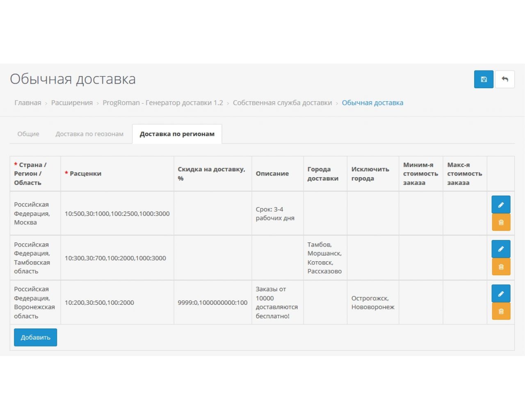
Task: Select the Доставка по регионам tab
Action: click(x=177, y=134)
